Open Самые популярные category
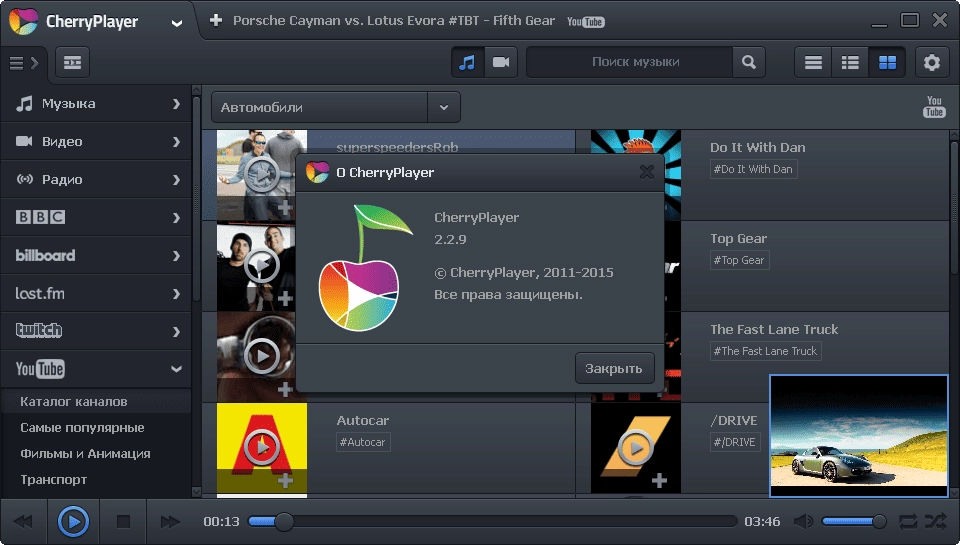The height and width of the screenshot is (545, 960). (x=82, y=427)
